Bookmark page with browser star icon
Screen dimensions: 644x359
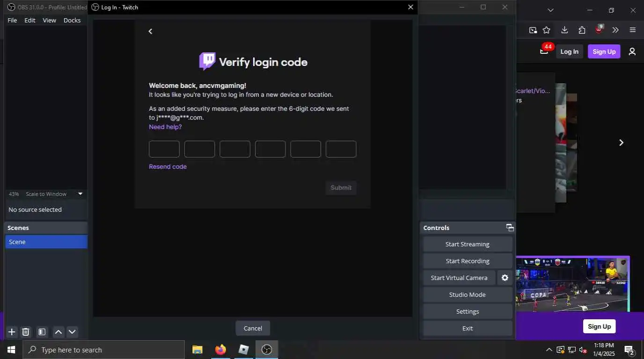coord(546,30)
